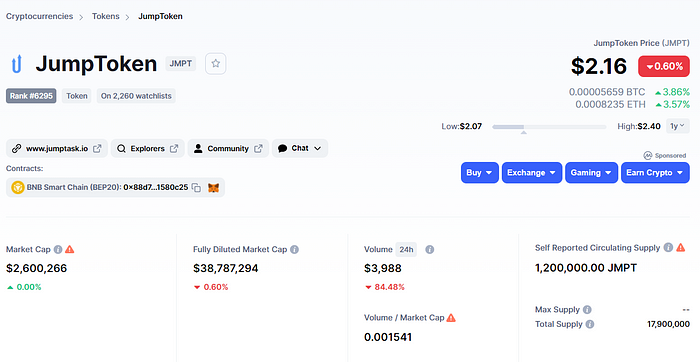This screenshot has height=362, width=700.
Task: Click the 84.48% volume change
Action: [x=385, y=287]
